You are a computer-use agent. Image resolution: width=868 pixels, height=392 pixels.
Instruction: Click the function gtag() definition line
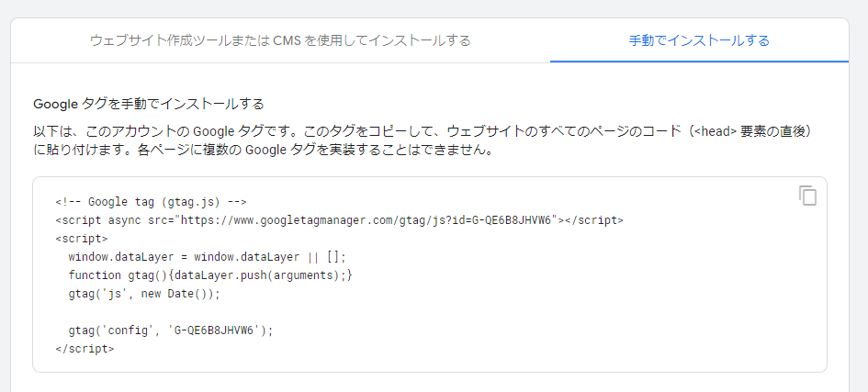pyautogui.click(x=210, y=275)
